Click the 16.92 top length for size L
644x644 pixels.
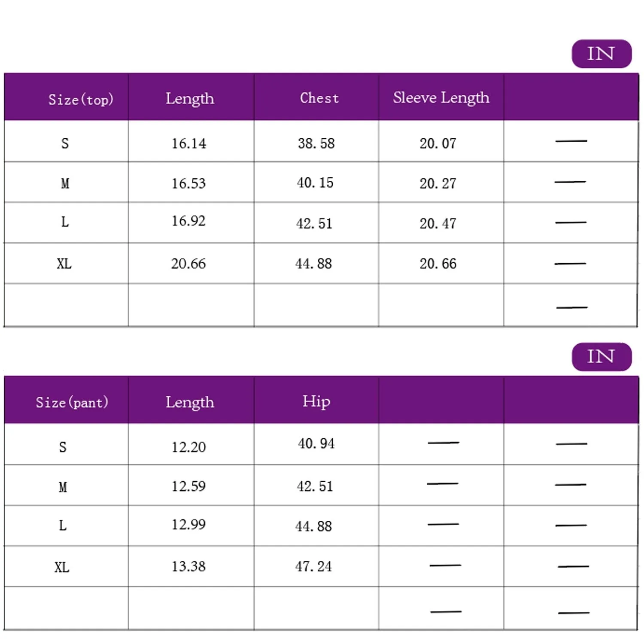(188, 221)
